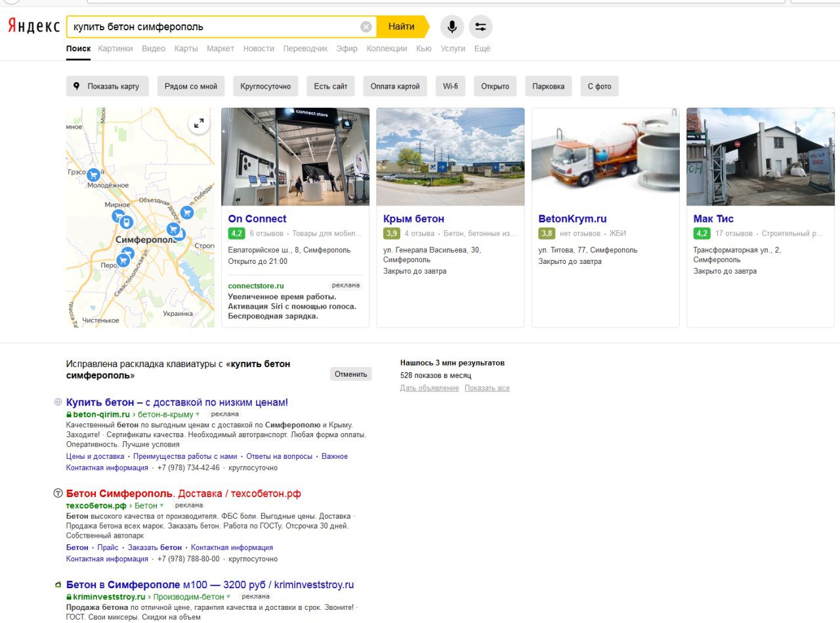Click the Дать объявление link
The height and width of the screenshot is (623, 840).
430,388
